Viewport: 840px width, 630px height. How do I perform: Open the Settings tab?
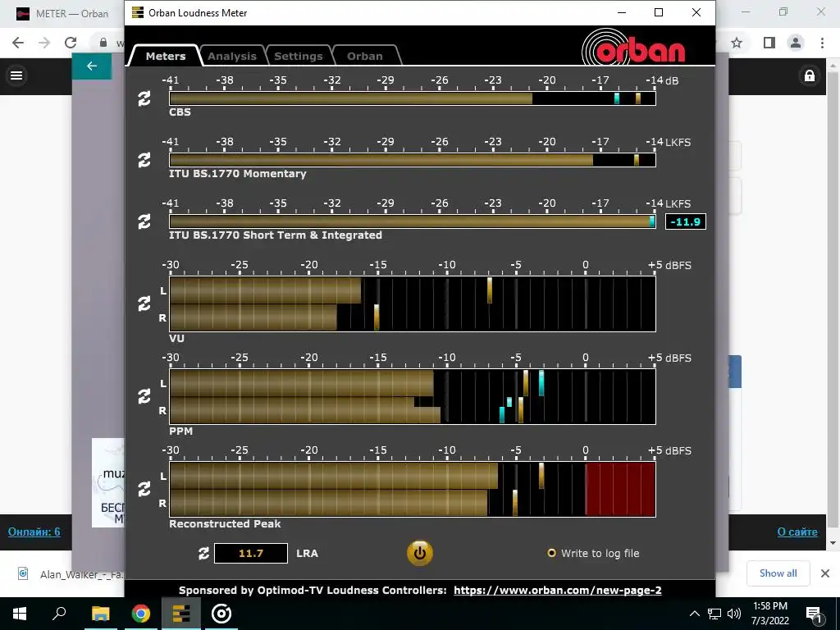299,56
